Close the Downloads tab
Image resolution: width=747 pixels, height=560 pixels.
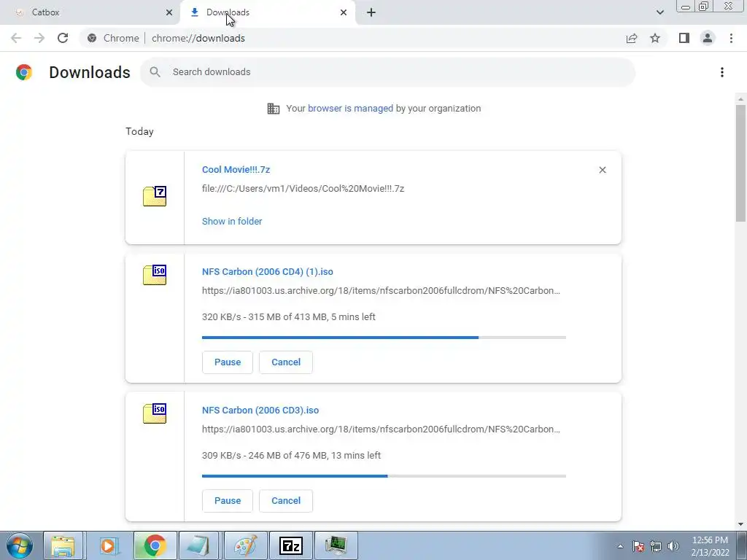(x=344, y=12)
